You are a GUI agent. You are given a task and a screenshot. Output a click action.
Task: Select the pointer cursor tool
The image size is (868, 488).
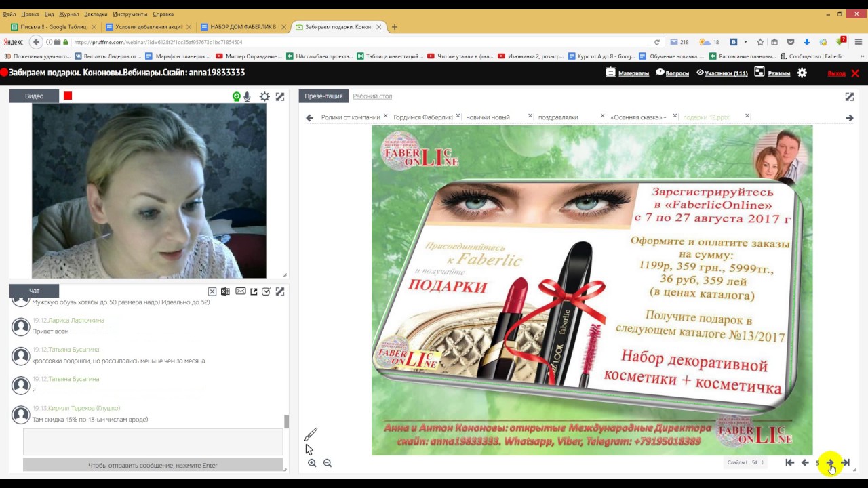click(309, 449)
